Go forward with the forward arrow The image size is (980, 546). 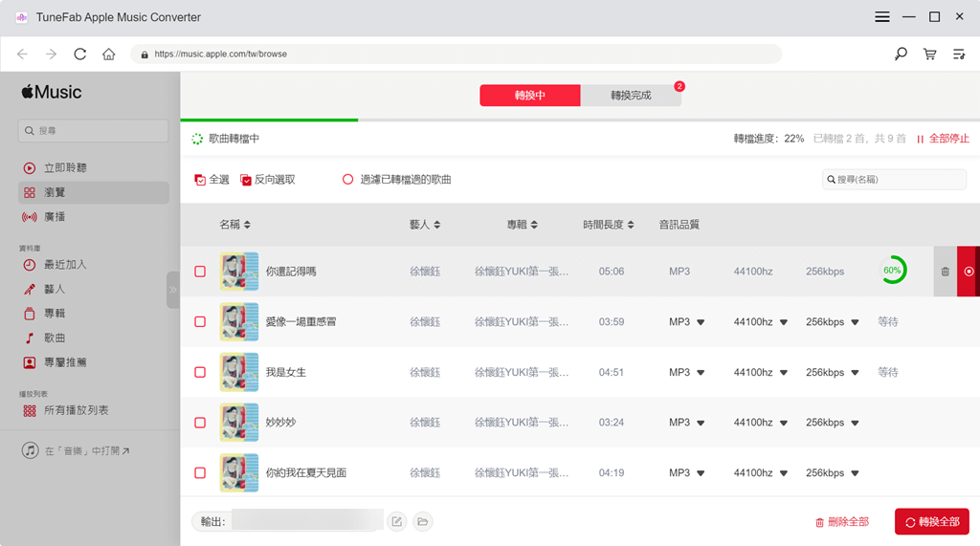tap(52, 55)
